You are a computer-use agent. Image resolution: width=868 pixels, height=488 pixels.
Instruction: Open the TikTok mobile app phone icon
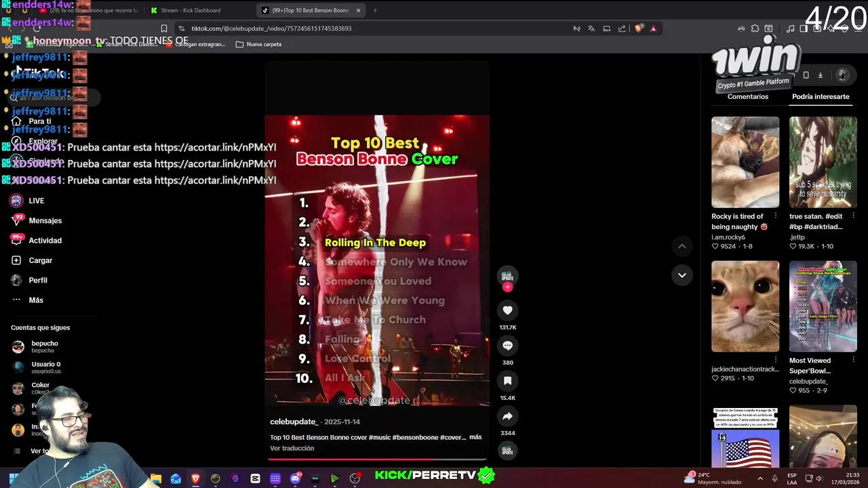click(806, 75)
